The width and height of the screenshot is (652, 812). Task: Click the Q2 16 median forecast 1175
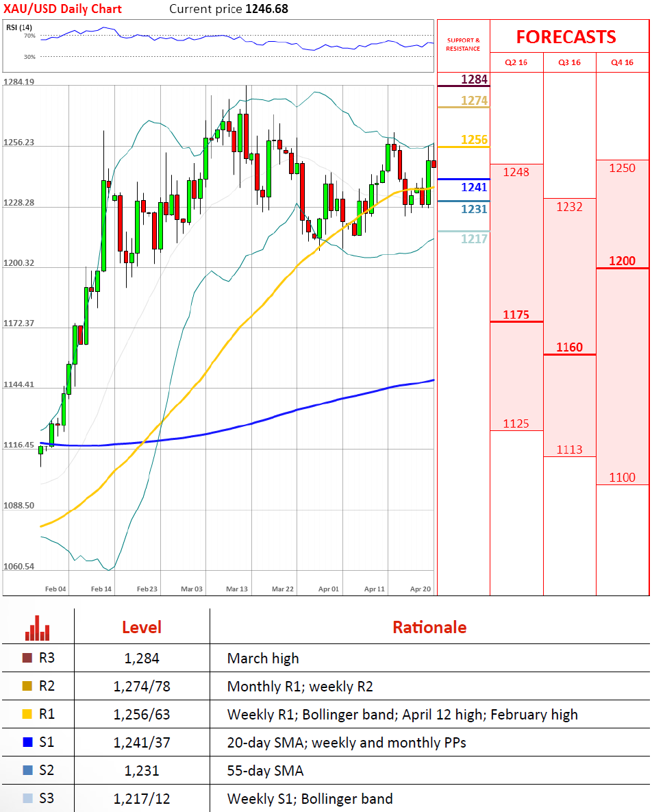(x=516, y=315)
